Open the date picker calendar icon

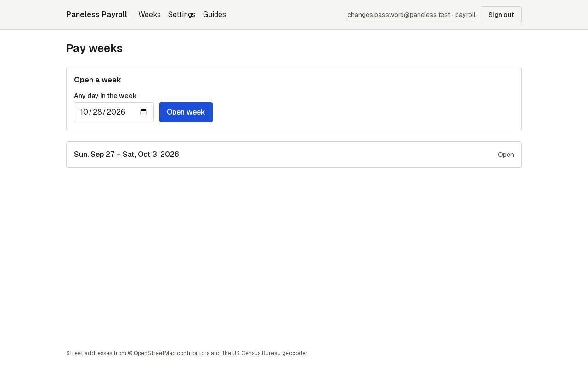click(143, 112)
